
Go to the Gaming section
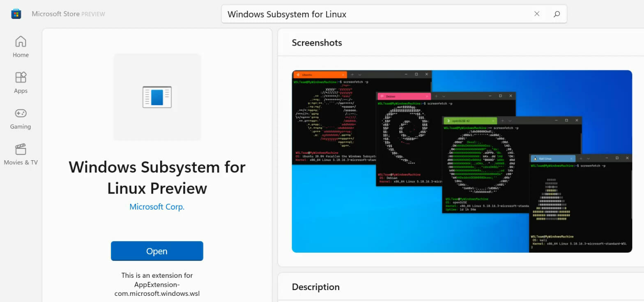point(21,118)
